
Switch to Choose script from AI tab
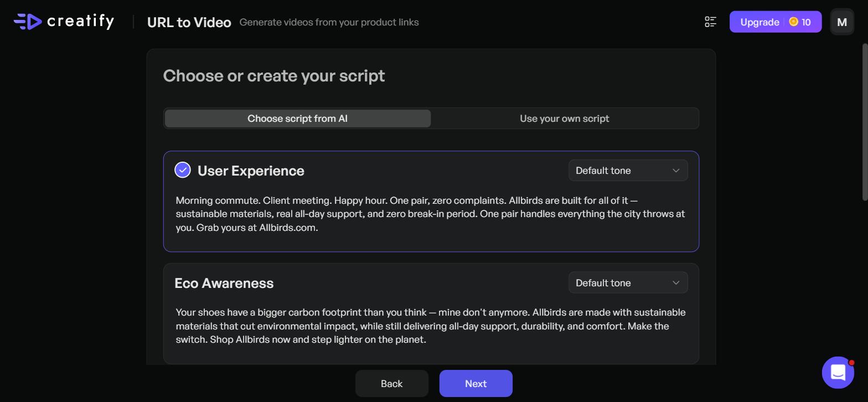point(298,118)
